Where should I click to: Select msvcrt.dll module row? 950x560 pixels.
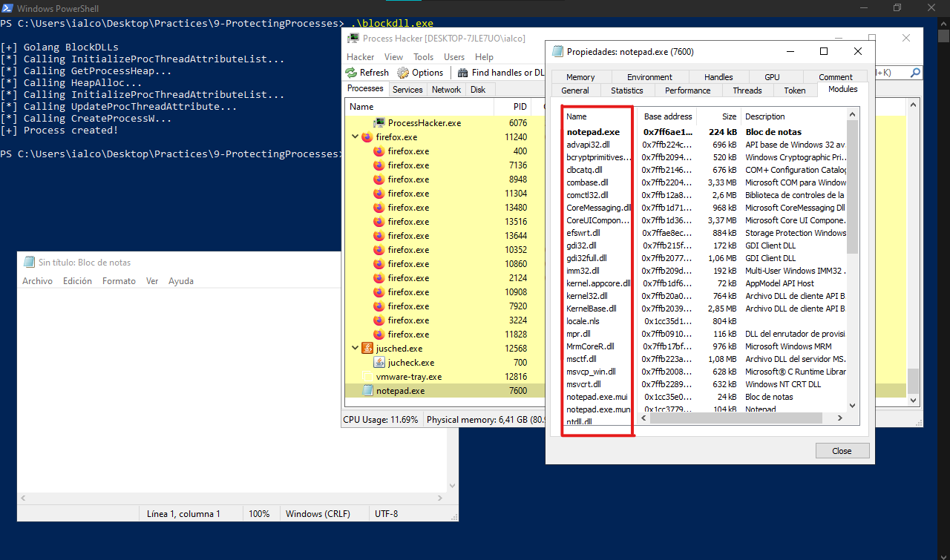[704, 384]
